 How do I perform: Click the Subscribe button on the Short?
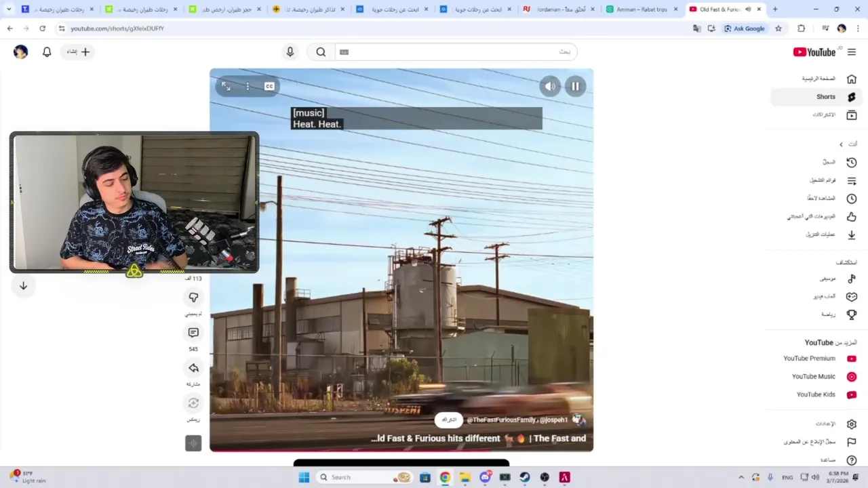(x=449, y=420)
